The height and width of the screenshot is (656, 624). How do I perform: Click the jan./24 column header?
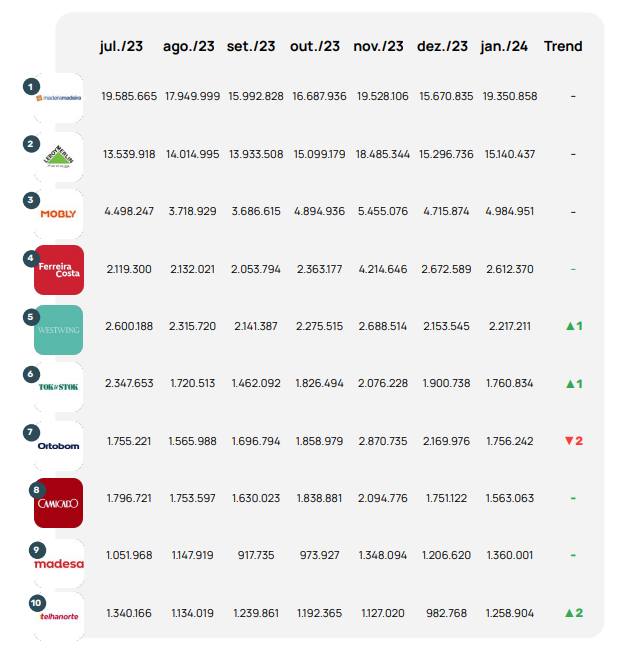pyautogui.click(x=506, y=46)
